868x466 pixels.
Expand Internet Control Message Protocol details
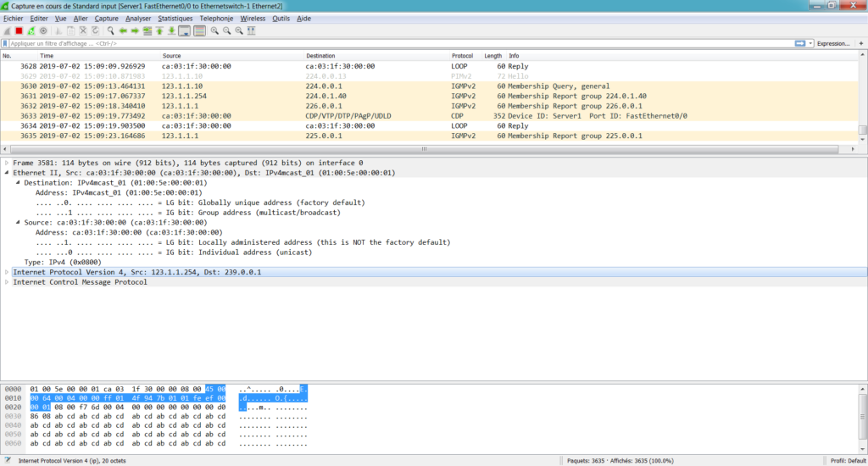pos(7,282)
